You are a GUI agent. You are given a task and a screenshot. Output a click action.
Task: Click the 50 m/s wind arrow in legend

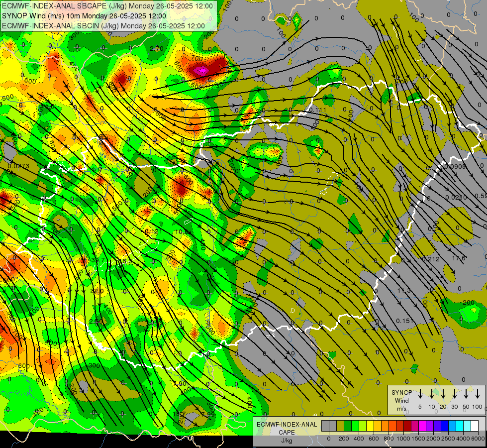(x=466, y=393)
